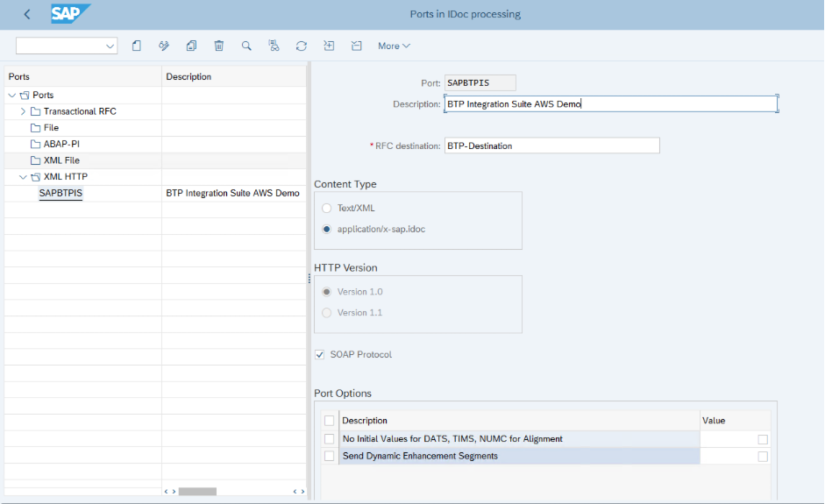Viewport: 825px width, 504px height.
Task: Select the XML HTTP tree node
Action: [65, 177]
